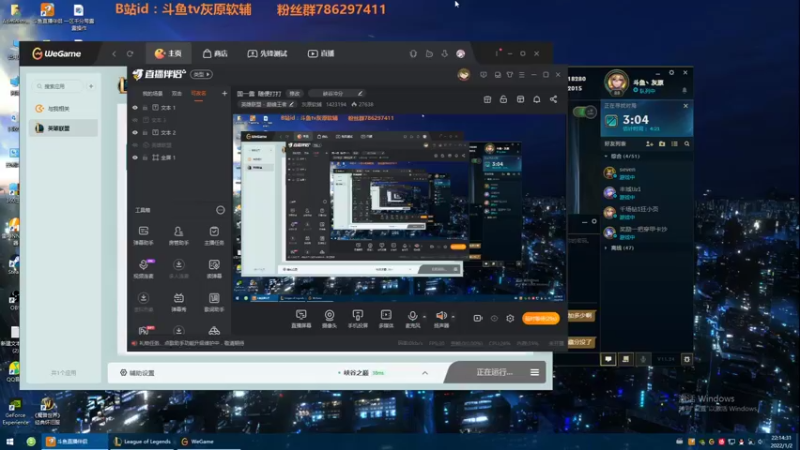Open WeGame download icon in top bar
This screenshot has height=450, width=800.
(444, 54)
